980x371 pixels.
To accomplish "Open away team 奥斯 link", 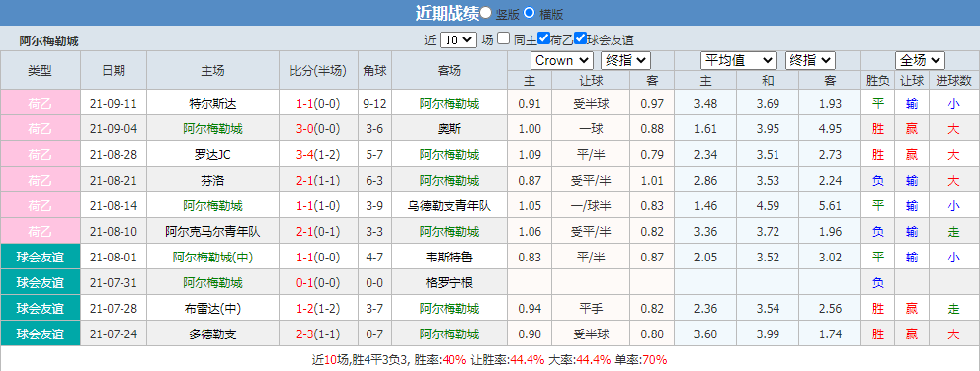I will pos(449,129).
